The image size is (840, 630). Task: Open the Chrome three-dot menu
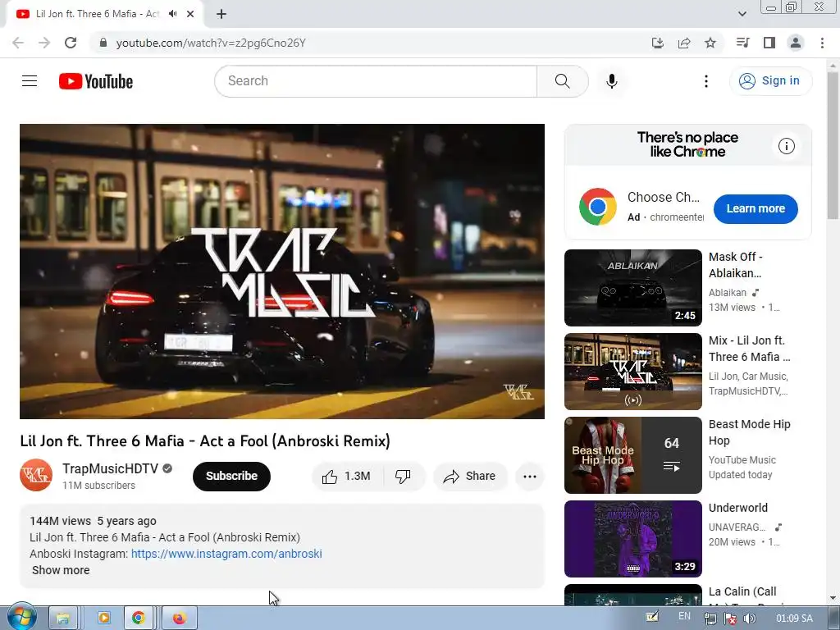click(x=822, y=43)
